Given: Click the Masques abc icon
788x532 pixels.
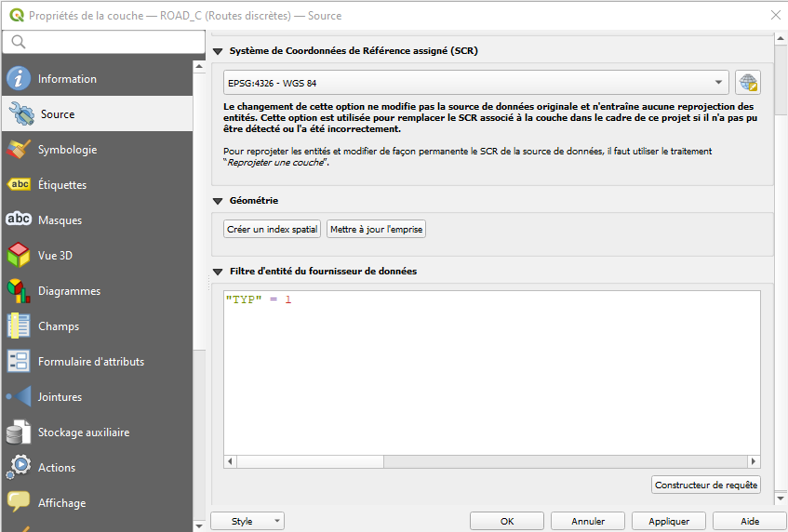Looking at the screenshot, I should click(x=19, y=220).
